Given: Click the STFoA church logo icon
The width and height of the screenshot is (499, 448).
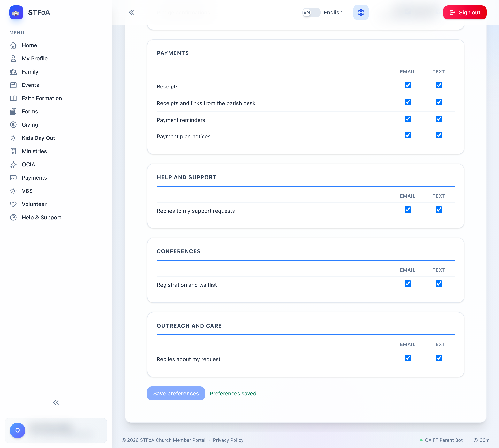Looking at the screenshot, I should [x=16, y=12].
